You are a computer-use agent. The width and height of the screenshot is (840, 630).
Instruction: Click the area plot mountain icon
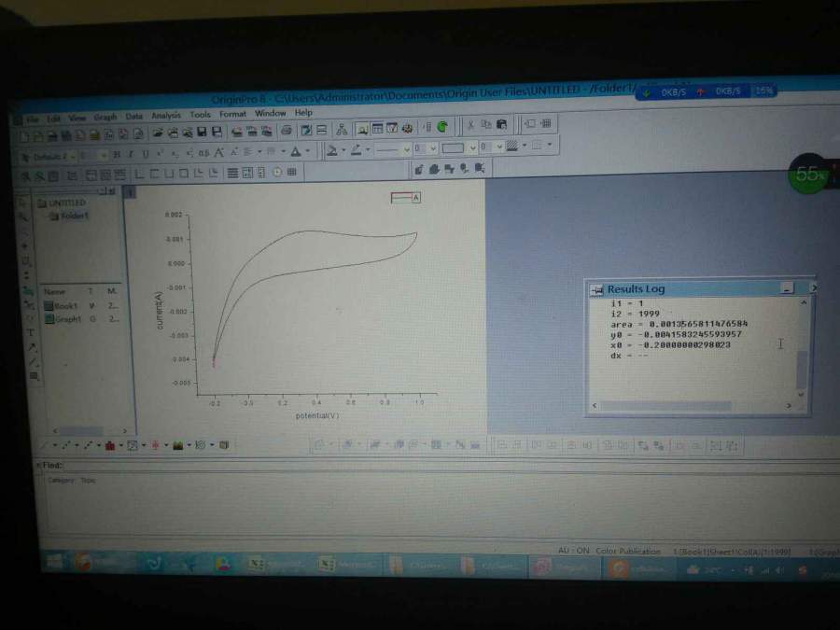pyautogui.click(x=178, y=445)
